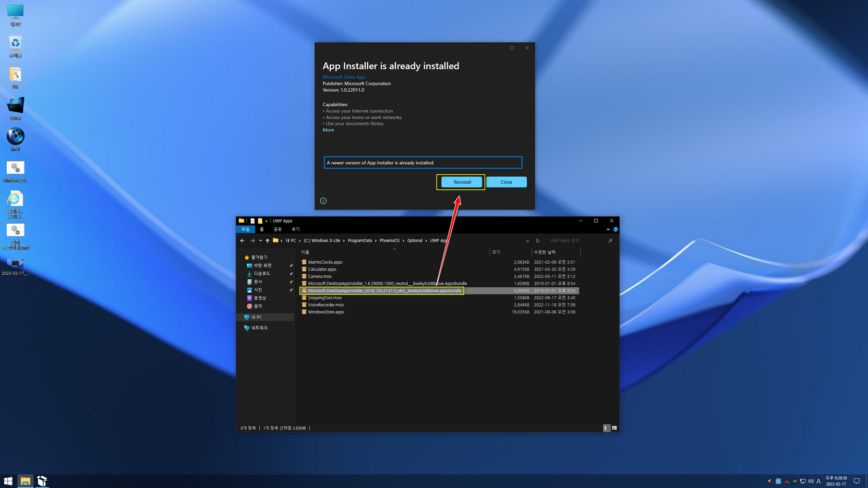Open 음악 in the navigation pane
Viewport: 868px width, 488px height.
point(258,306)
